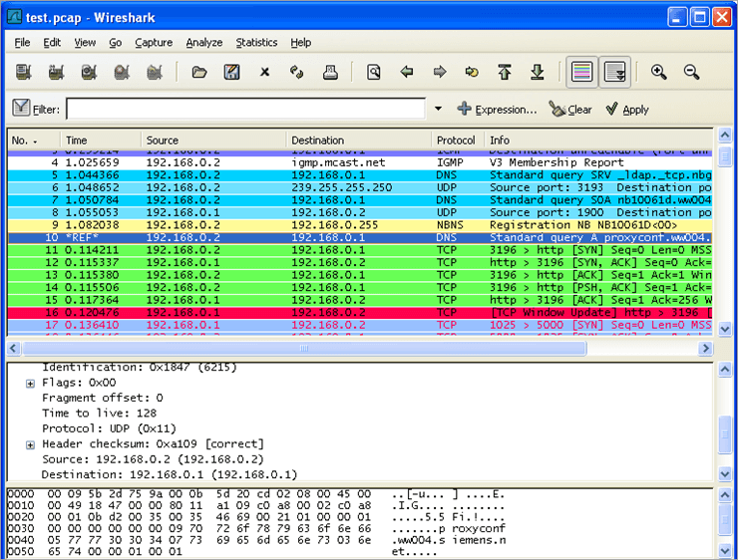Go forward in packet history arrow
The image size is (738, 560).
click(440, 72)
